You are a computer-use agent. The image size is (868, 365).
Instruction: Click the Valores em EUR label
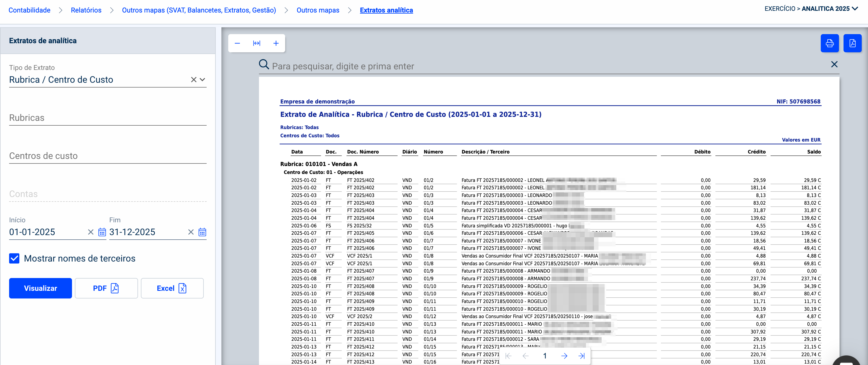click(x=801, y=140)
